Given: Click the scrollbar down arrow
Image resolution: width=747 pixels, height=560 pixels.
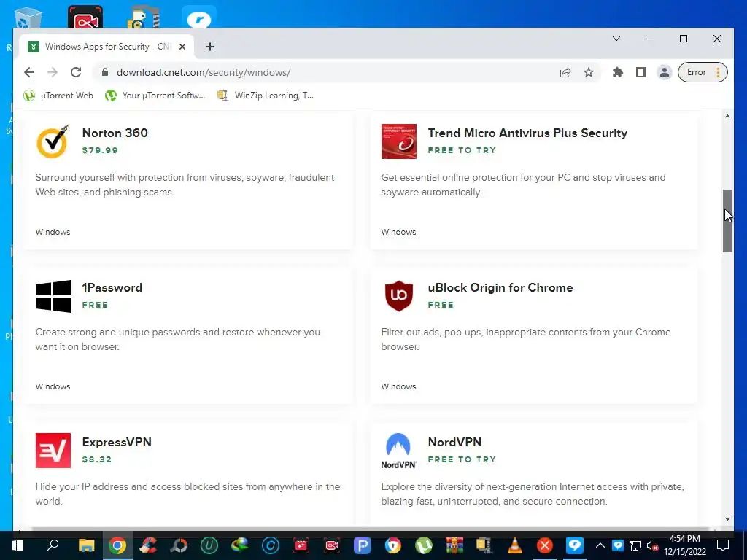Looking at the screenshot, I should point(727,519).
